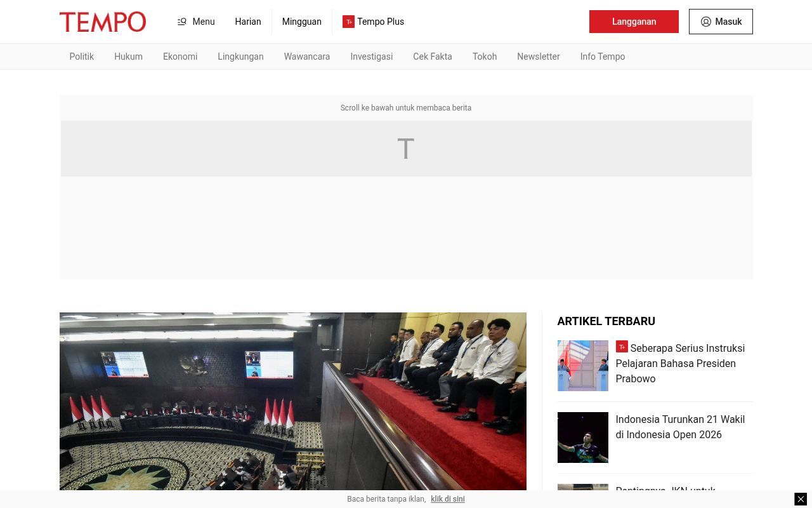Open the Mingguan edition link
812x508 pixels.
[302, 22]
